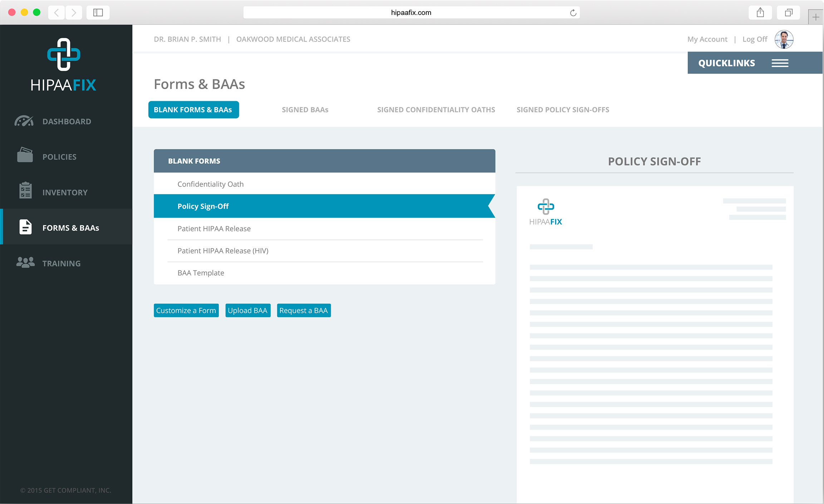
Task: Click the BLANK FORMS list header
Action: tap(324, 161)
